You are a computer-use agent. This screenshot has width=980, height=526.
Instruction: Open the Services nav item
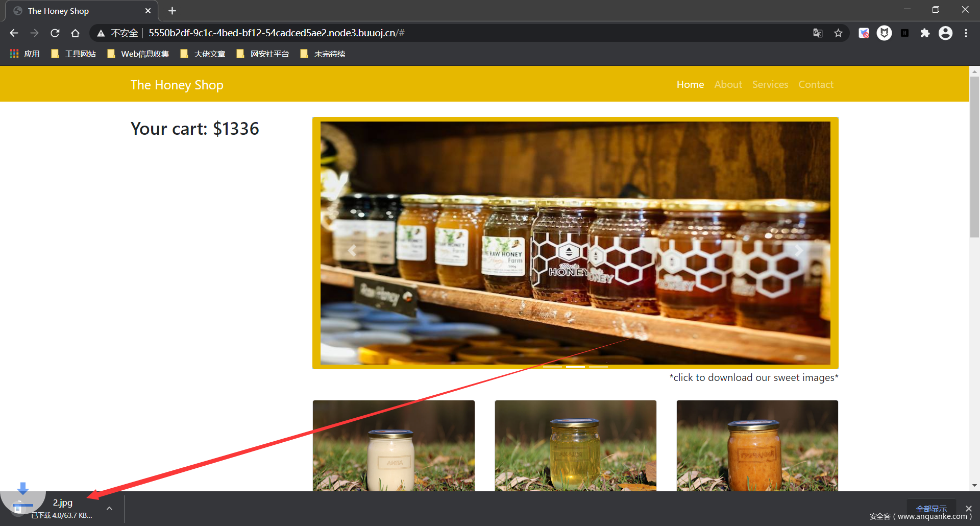click(x=770, y=85)
